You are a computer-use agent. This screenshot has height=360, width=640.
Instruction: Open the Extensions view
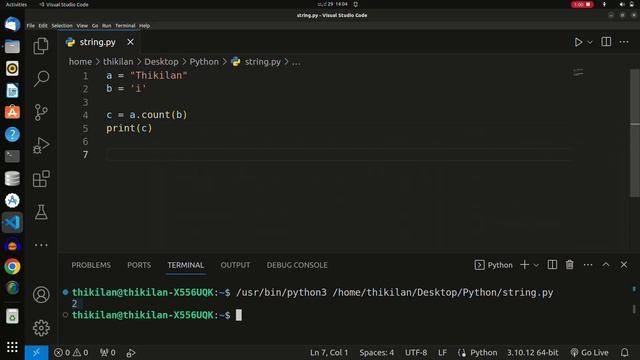tap(41, 179)
